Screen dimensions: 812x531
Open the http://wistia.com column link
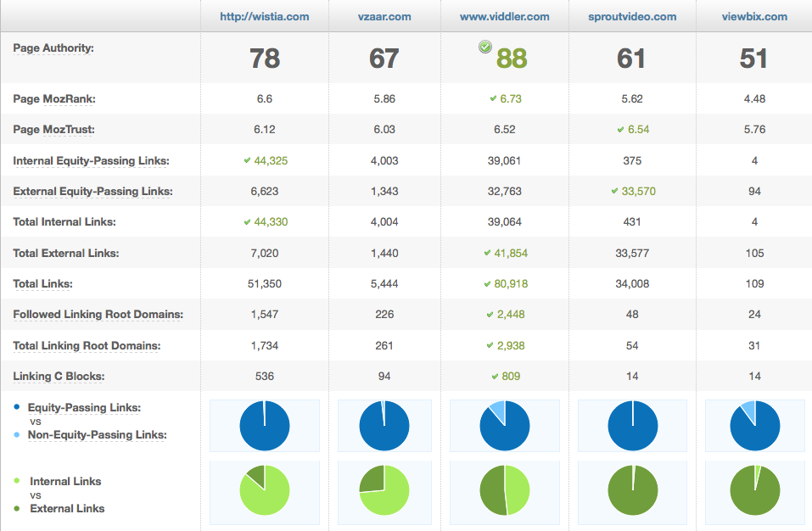(x=265, y=17)
